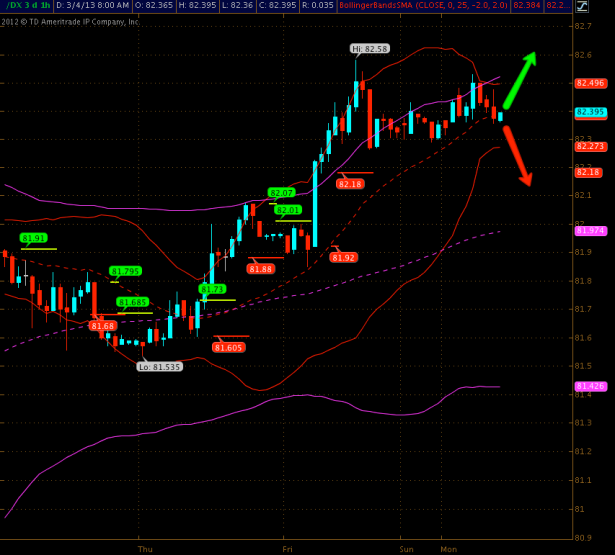Click the magenta 81.974 axis value tag
The width and height of the screenshot is (615, 555).
(x=590, y=231)
